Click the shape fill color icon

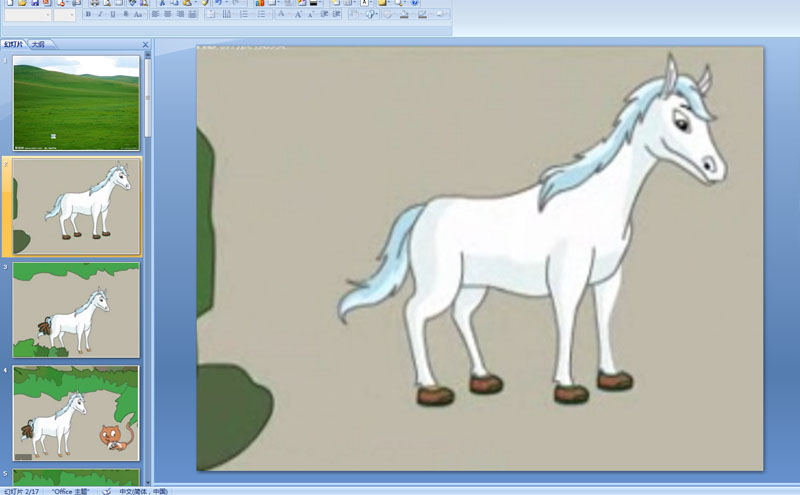[x=404, y=14]
